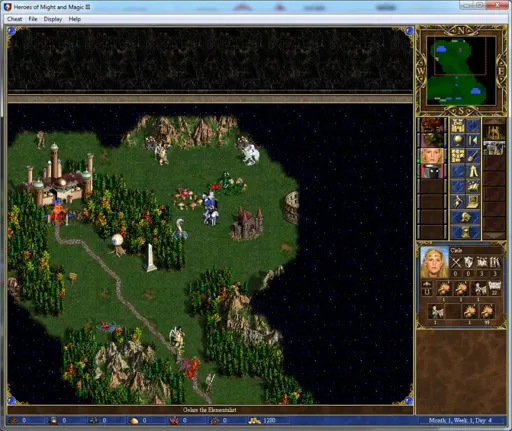
Task: Click the minimap world overview
Action: click(x=461, y=71)
